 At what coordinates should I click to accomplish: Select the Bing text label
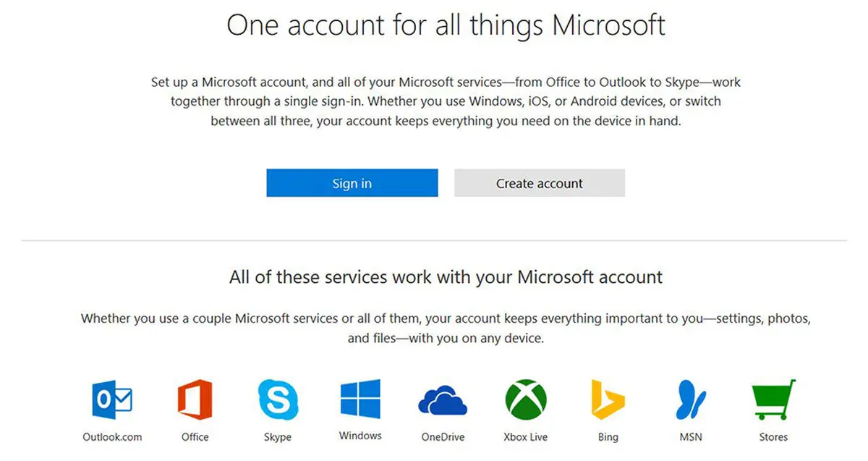(608, 438)
